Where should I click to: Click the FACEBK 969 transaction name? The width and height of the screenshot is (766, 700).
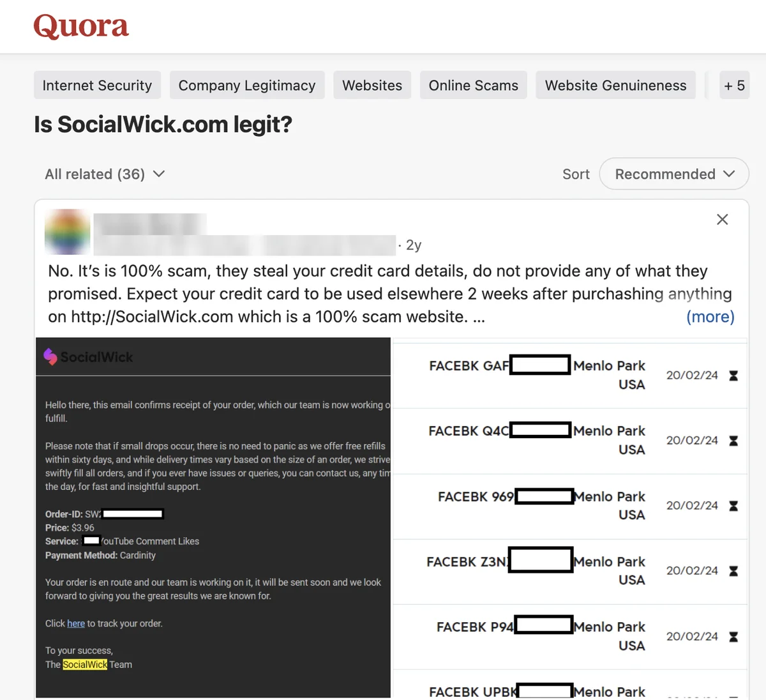click(476, 497)
